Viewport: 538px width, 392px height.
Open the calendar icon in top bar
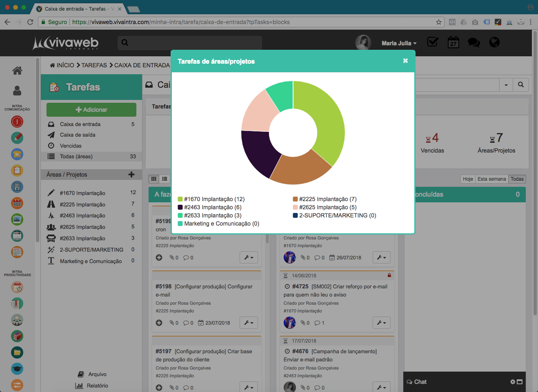click(x=453, y=42)
